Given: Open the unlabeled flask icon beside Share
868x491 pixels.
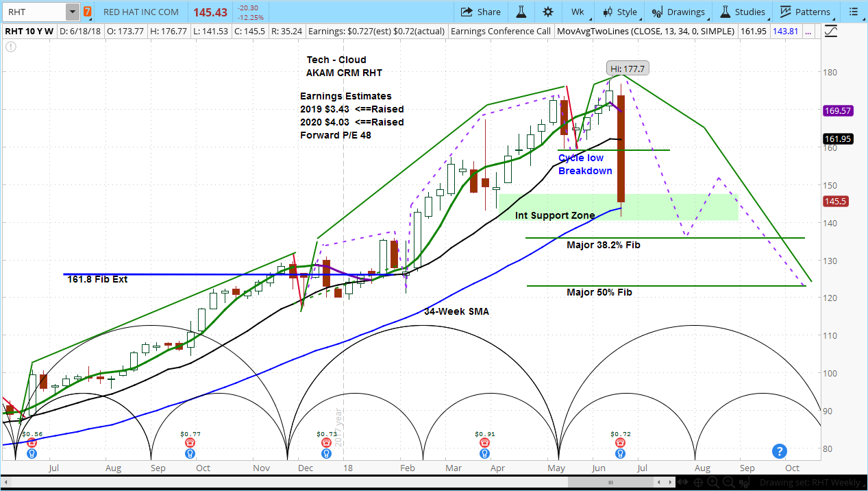Looking at the screenshot, I should [x=521, y=12].
